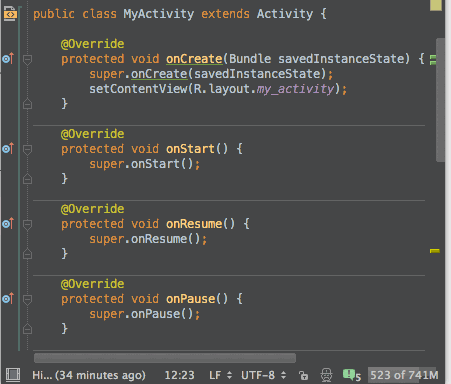Toggle the read-only lock icon

pyautogui.click(x=303, y=375)
